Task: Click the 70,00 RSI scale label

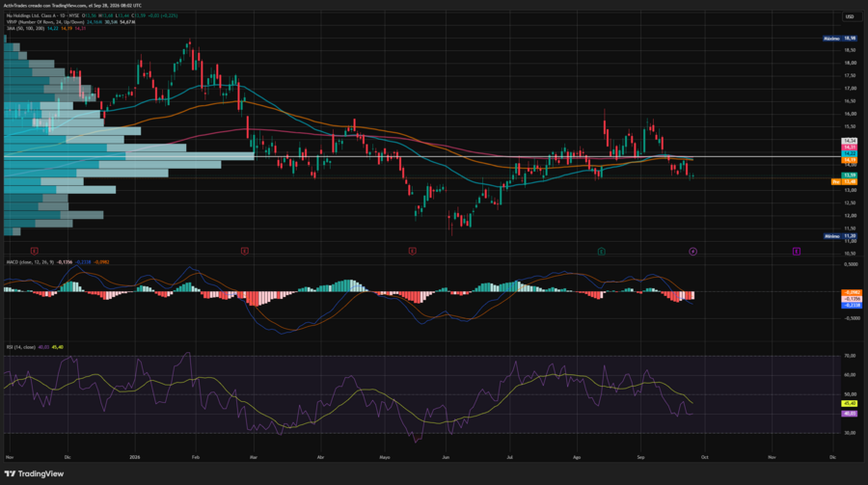Action: click(850, 356)
